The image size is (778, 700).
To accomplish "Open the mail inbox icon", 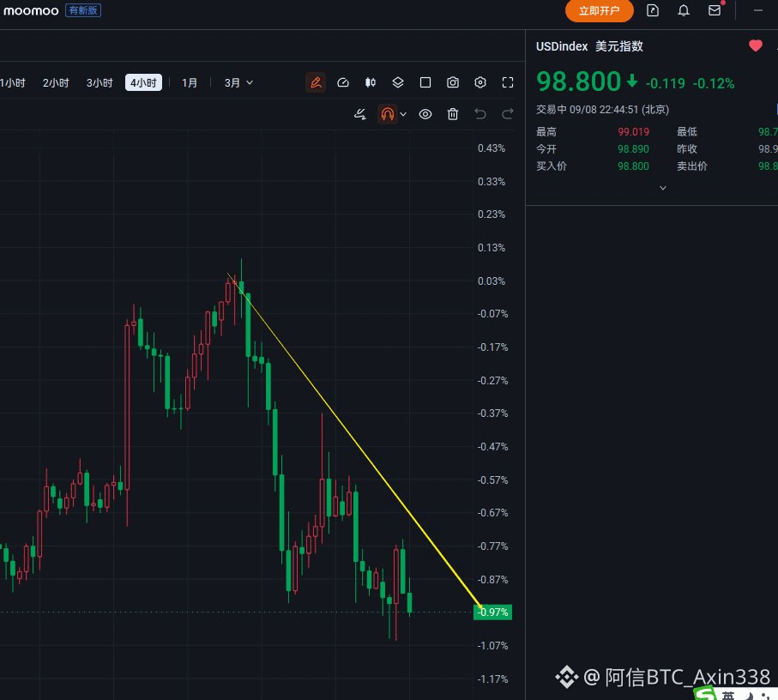I will coord(715,10).
